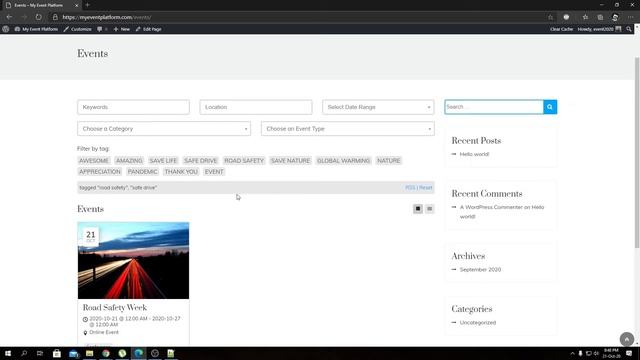Open the Road Safety Week event title

(x=115, y=307)
